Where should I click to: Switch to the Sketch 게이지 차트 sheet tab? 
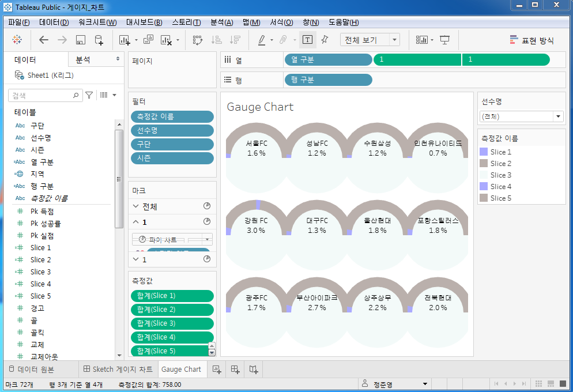pos(118,370)
